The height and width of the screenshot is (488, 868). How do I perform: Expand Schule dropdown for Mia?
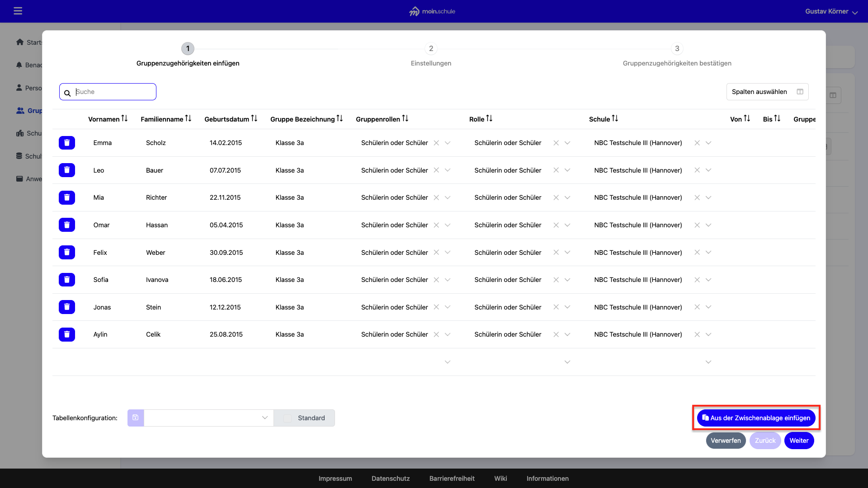coord(708,197)
